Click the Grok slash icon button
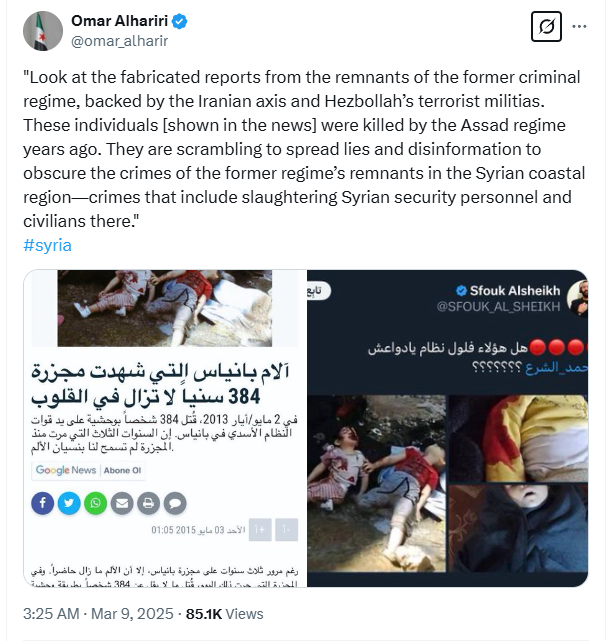 coord(546,27)
